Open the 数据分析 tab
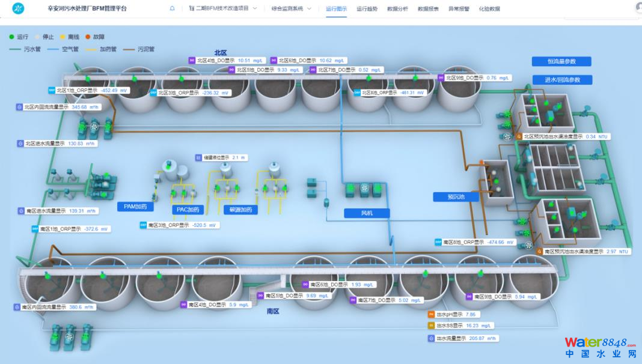Image resolution: width=642 pixels, height=364 pixels. point(397,9)
